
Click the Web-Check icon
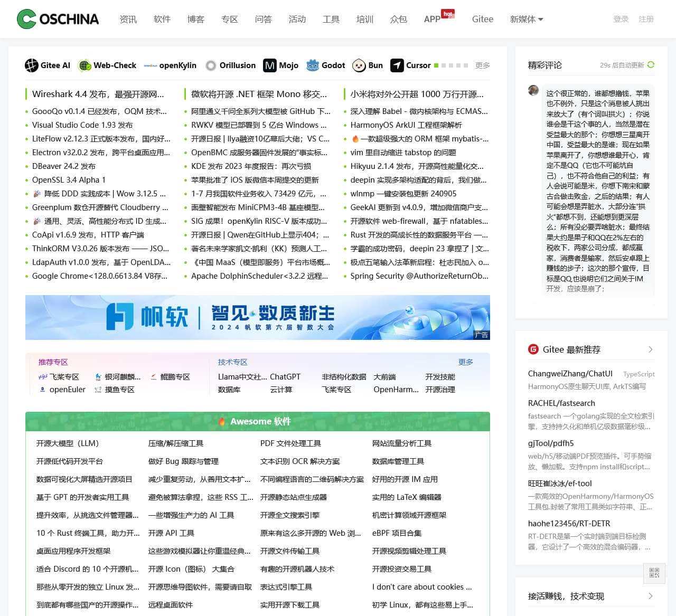pyautogui.click(x=84, y=65)
